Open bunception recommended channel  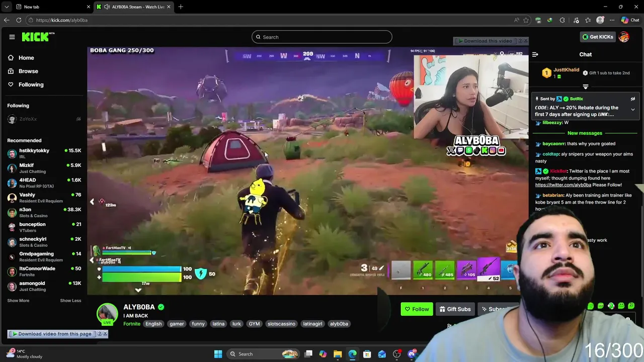[44, 227]
